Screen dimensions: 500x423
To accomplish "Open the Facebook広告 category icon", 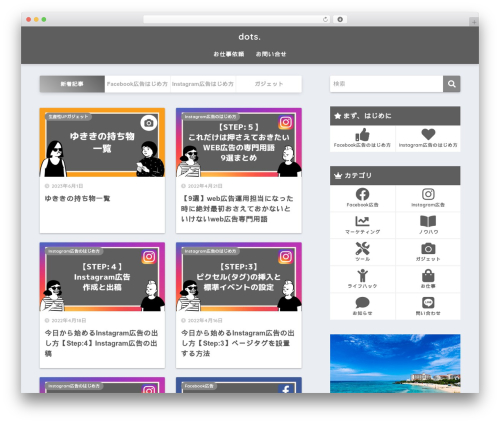I will click(x=362, y=194).
